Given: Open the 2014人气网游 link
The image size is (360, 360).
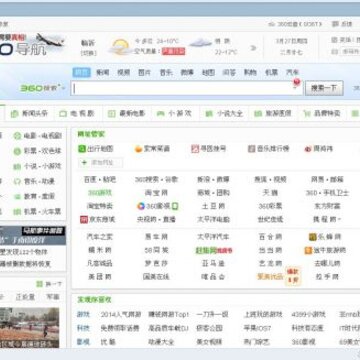Looking at the screenshot, I should [x=121, y=315].
